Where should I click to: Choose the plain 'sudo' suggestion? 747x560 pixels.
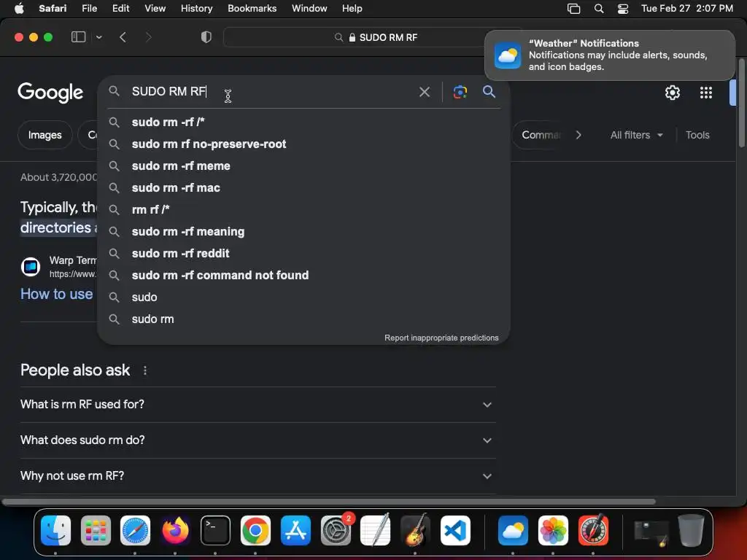303,297
